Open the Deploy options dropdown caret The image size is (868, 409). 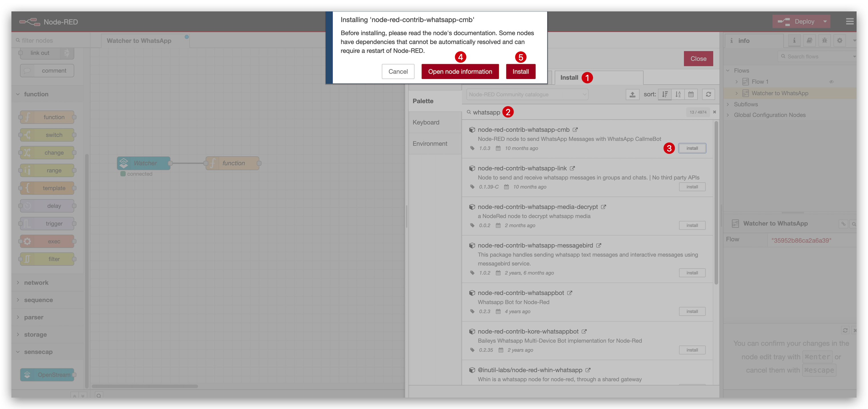coord(825,22)
